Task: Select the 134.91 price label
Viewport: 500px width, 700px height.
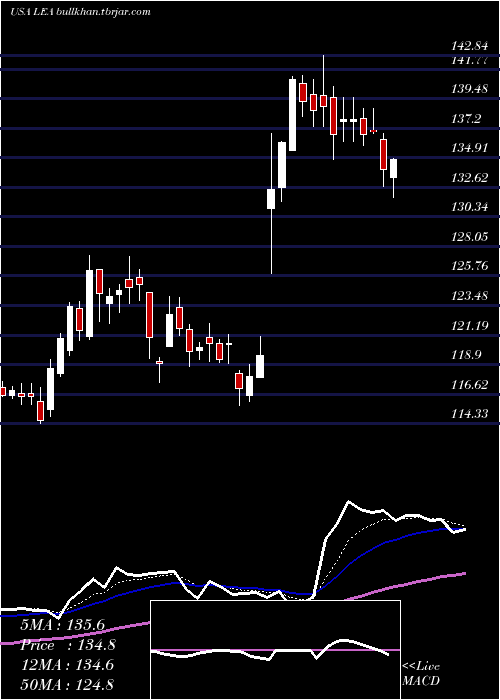Action: pyautogui.click(x=469, y=148)
